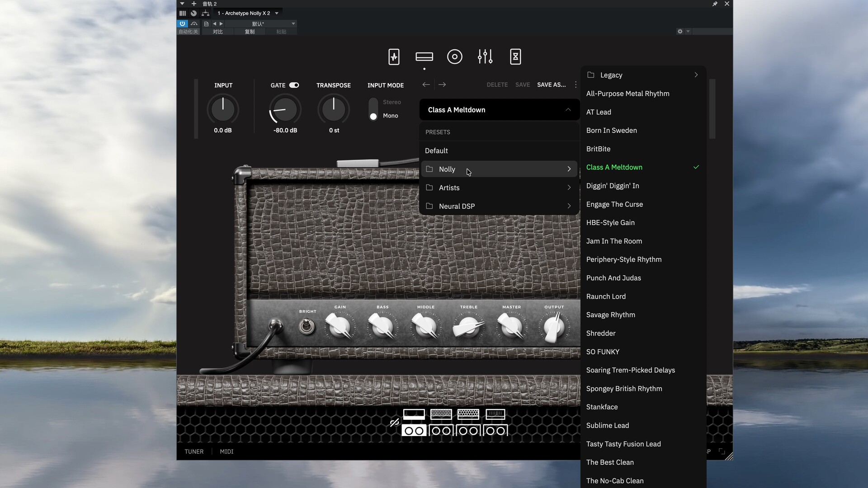Click the preset file icon in the host toolbar

coord(206,24)
